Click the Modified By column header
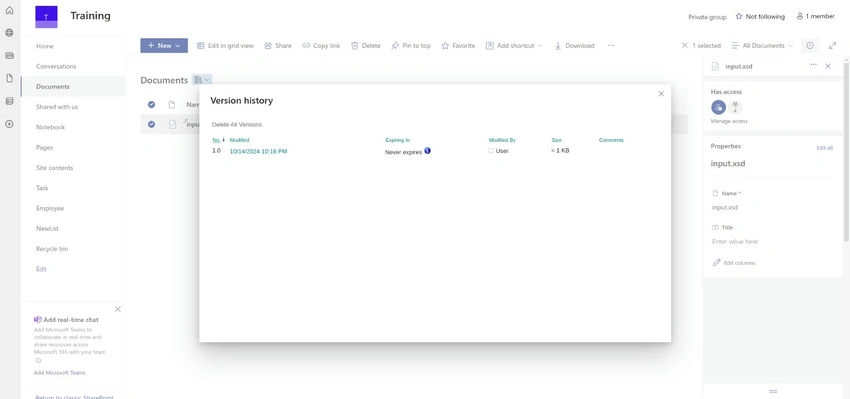 (502, 140)
